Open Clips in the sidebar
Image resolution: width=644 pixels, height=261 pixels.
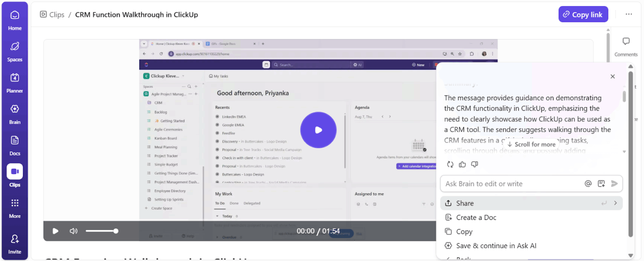tap(15, 176)
